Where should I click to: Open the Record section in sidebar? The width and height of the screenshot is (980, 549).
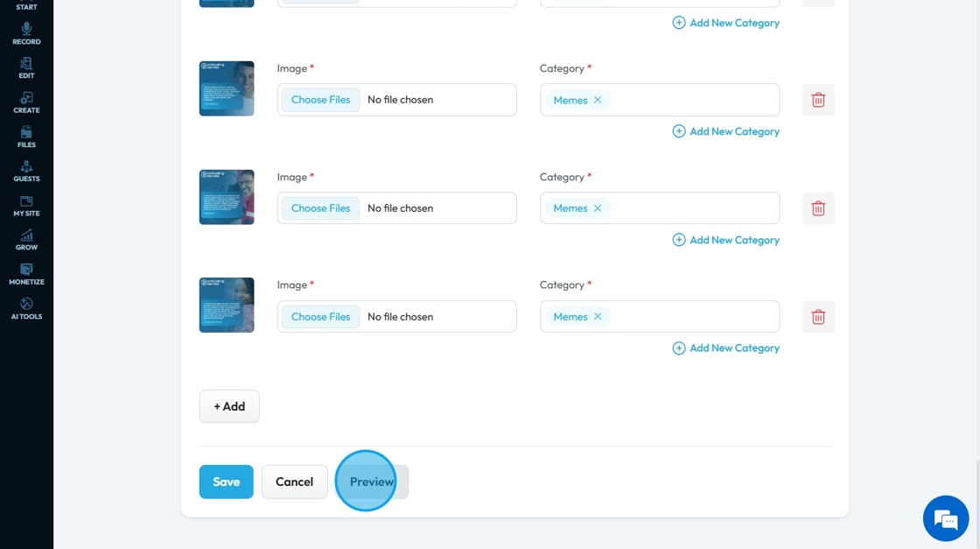26,34
